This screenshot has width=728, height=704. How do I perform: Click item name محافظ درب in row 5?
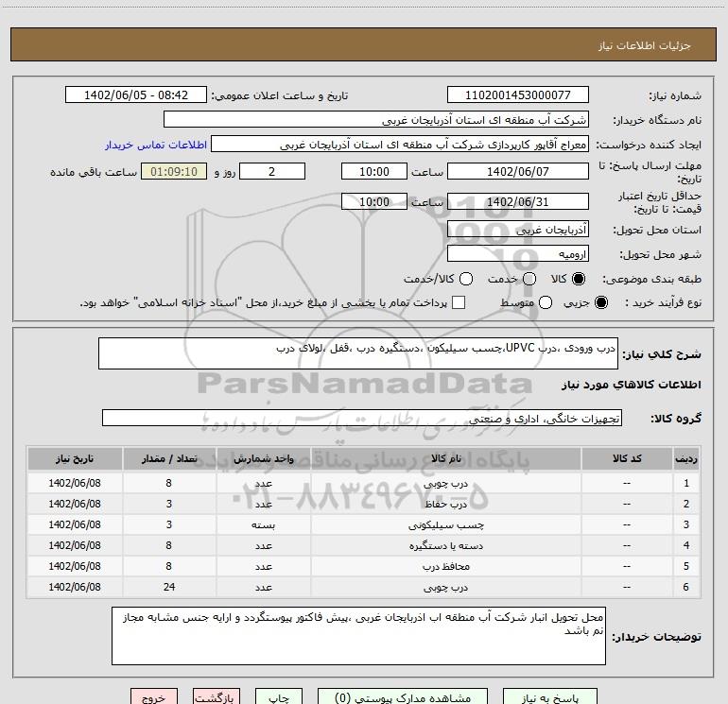coord(445,566)
